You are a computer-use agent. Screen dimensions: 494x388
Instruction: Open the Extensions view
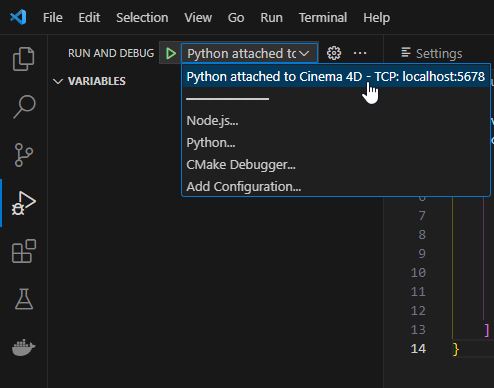click(24, 251)
